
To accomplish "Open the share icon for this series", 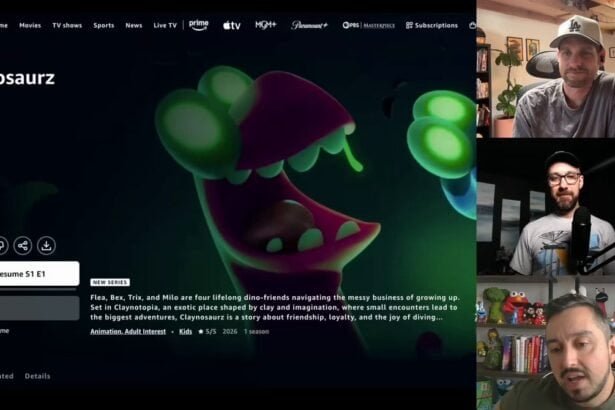I will pos(23,246).
